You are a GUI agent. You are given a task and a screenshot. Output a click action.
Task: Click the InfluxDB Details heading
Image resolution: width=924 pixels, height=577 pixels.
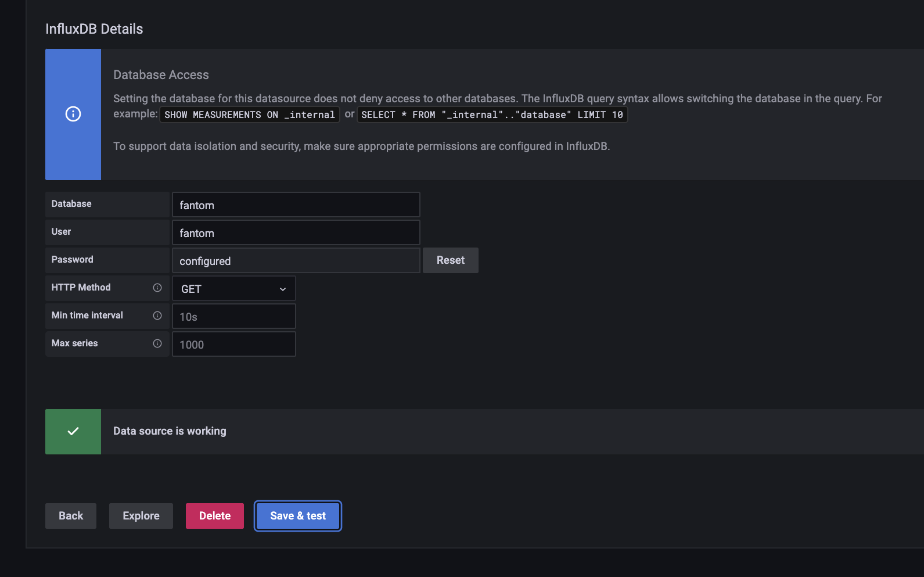[94, 29]
